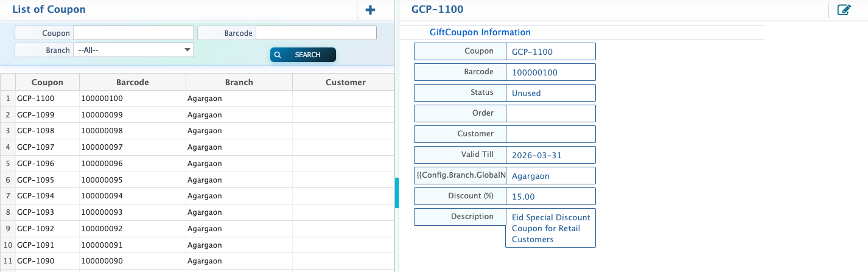868x272 pixels.
Task: Click the magnifier icon in Search button
Action: pyautogui.click(x=278, y=55)
